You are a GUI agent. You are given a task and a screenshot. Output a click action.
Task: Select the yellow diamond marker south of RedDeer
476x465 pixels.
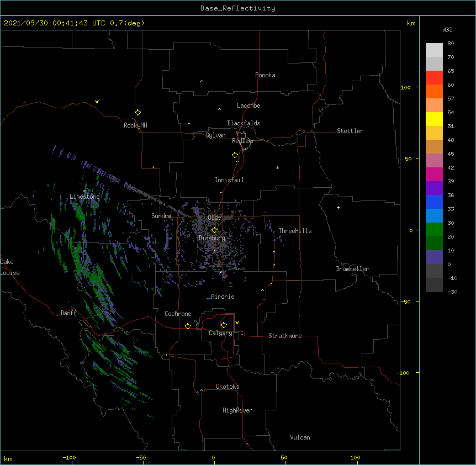click(235, 155)
